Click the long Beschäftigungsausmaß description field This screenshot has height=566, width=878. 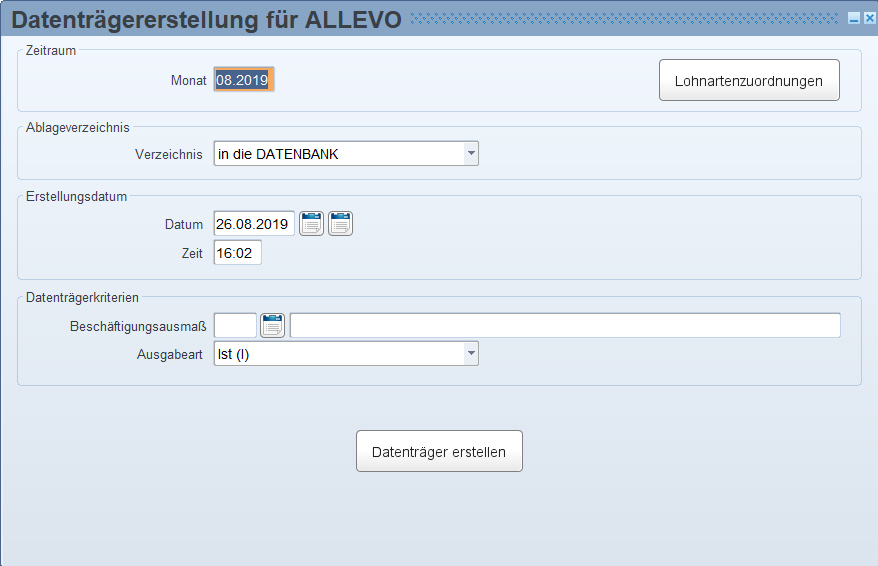click(565, 326)
